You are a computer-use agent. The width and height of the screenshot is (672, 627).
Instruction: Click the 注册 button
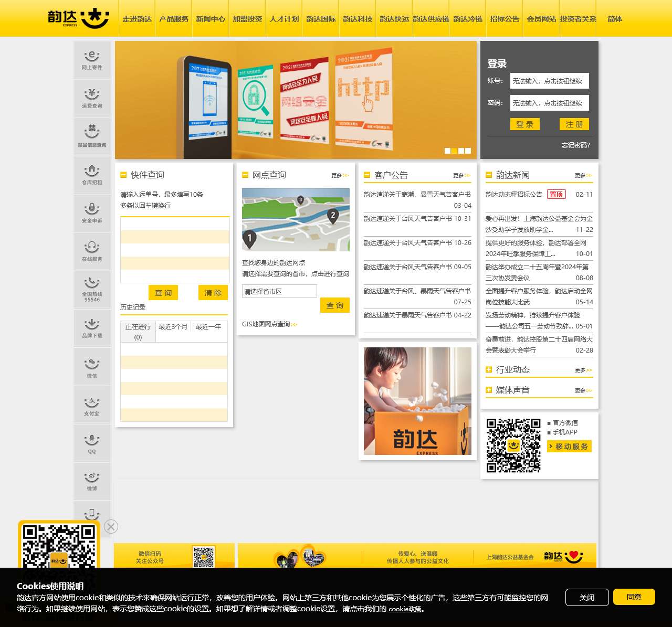574,124
